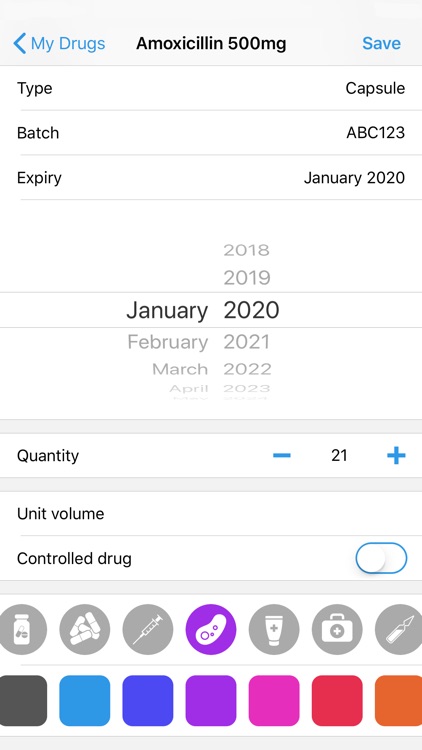
Task: Increase quantity with the plus button
Action: [396, 455]
